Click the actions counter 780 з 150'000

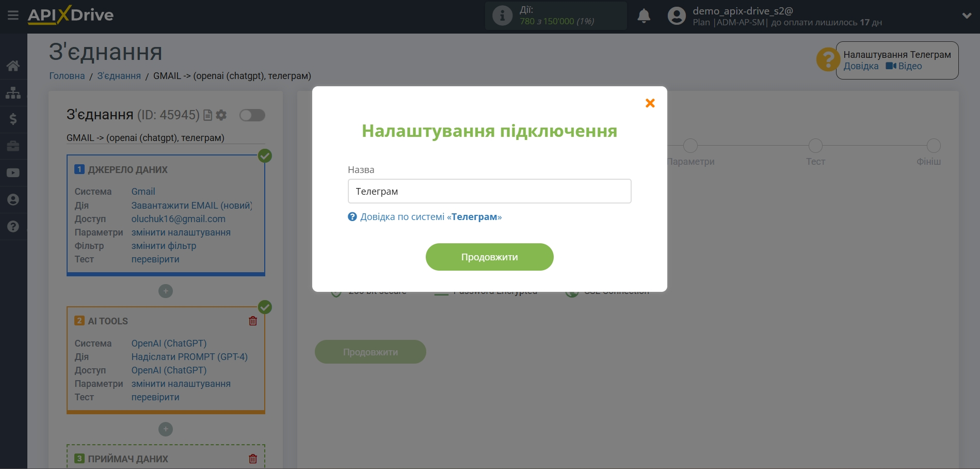tap(557, 21)
